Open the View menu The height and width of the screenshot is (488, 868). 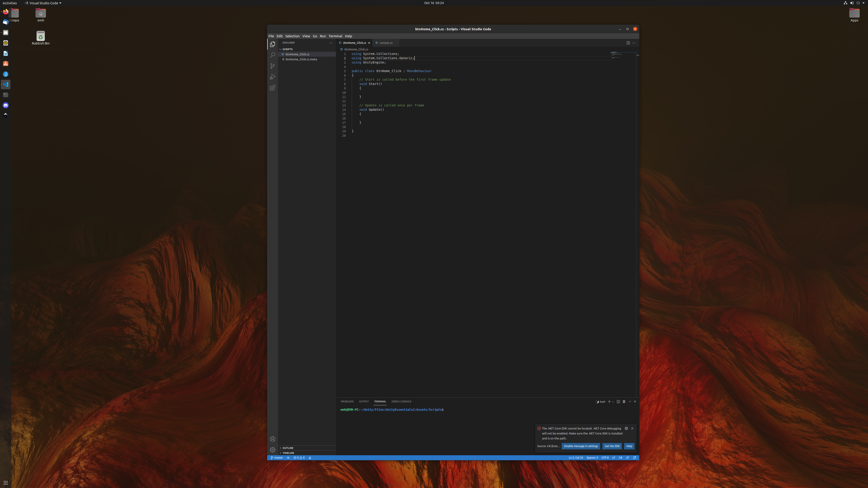pos(306,36)
